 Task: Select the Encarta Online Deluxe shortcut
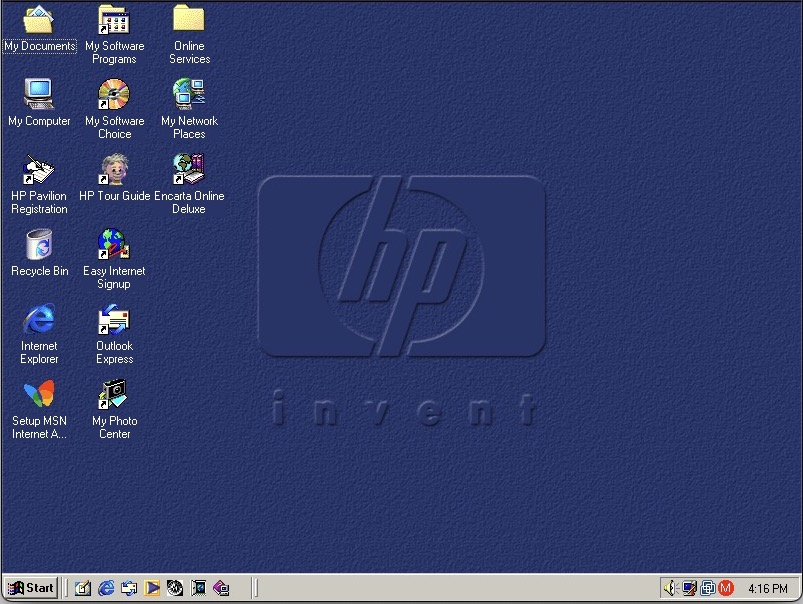click(x=189, y=170)
